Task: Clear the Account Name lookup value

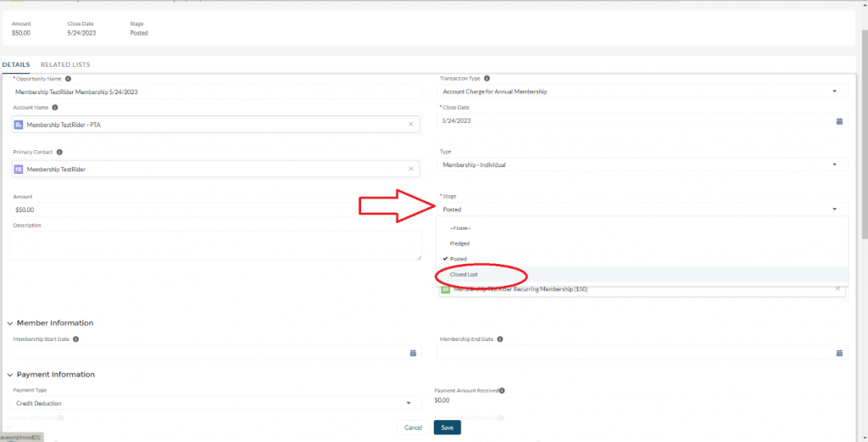Action: (x=411, y=125)
